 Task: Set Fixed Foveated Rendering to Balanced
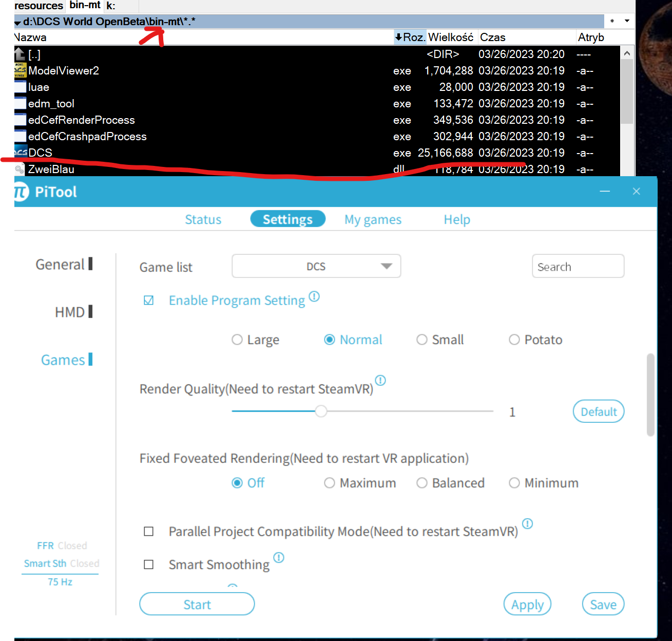pyautogui.click(x=421, y=483)
